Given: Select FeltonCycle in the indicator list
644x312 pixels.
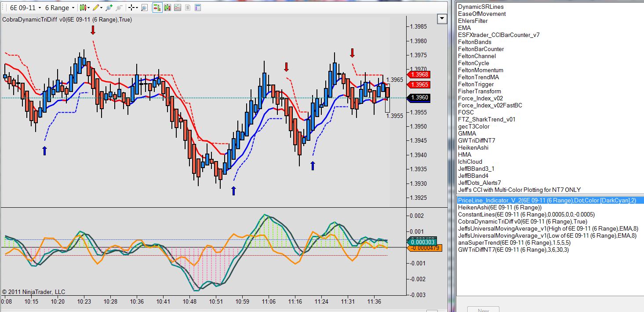Looking at the screenshot, I should tap(473, 63).
